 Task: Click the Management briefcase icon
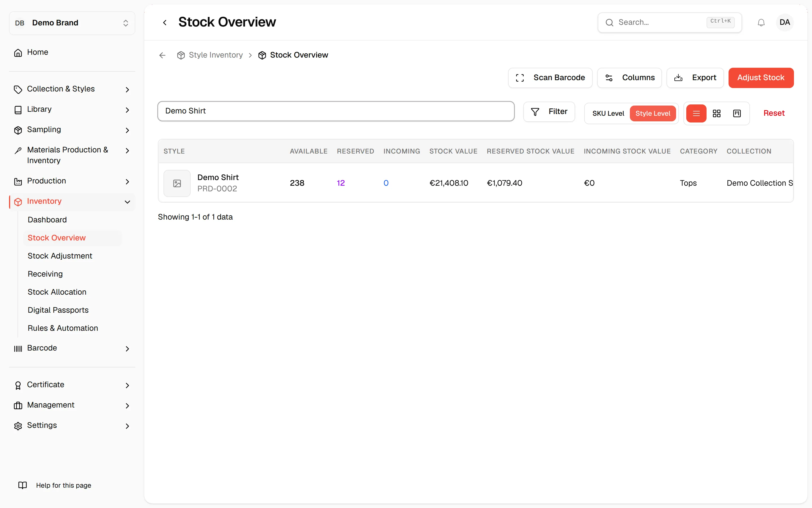(x=18, y=406)
